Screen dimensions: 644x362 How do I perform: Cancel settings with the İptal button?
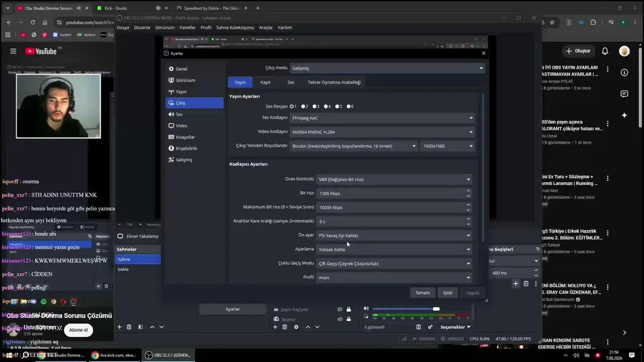click(448, 293)
